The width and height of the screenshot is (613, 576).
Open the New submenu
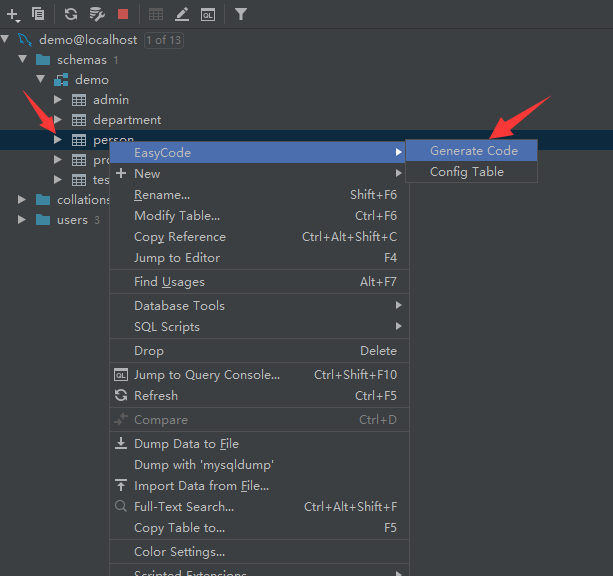tap(259, 174)
